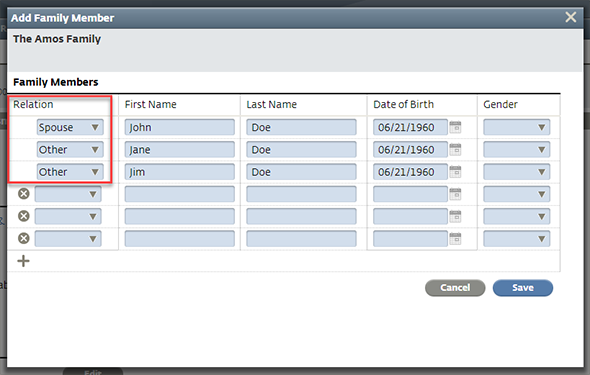Open the Gender dropdown for Jim Doe
The height and width of the screenshot is (375, 590).
(x=517, y=172)
